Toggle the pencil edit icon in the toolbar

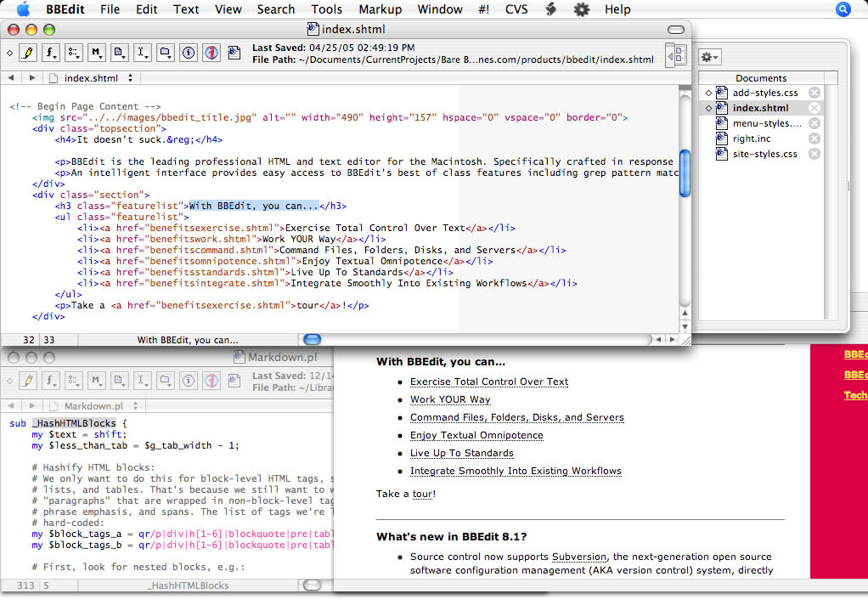[26, 54]
